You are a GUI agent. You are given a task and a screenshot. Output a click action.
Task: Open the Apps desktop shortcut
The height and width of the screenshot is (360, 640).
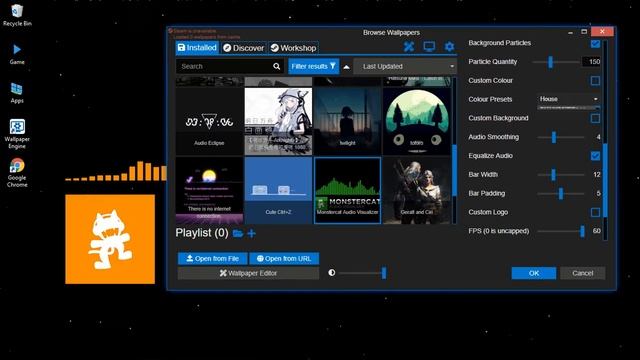17,93
